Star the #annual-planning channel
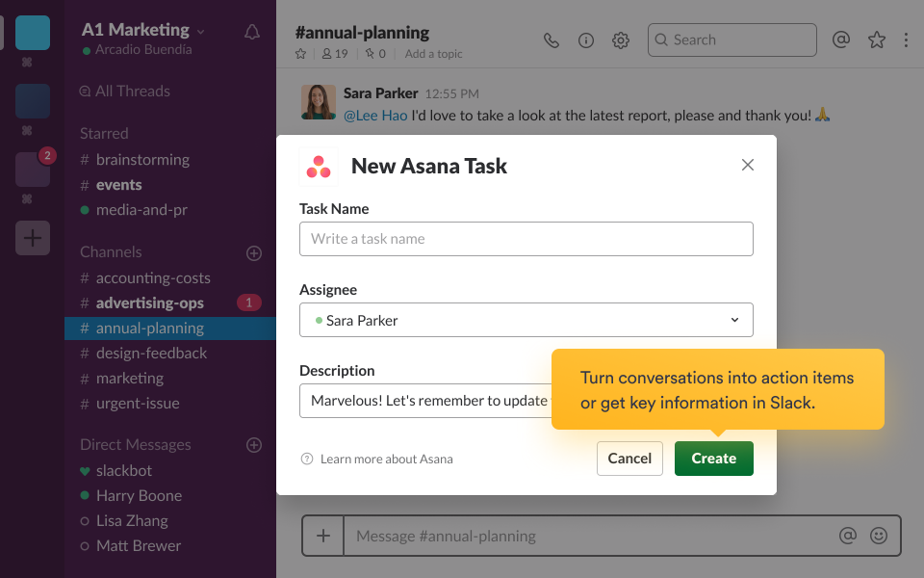 [x=301, y=55]
